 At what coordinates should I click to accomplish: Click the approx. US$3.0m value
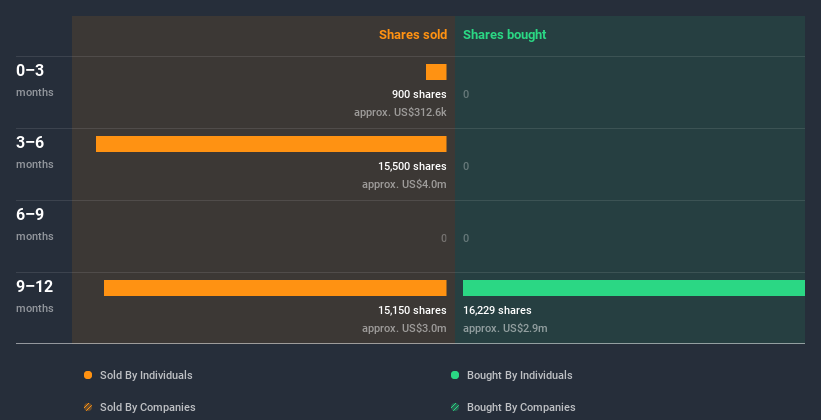click(404, 328)
